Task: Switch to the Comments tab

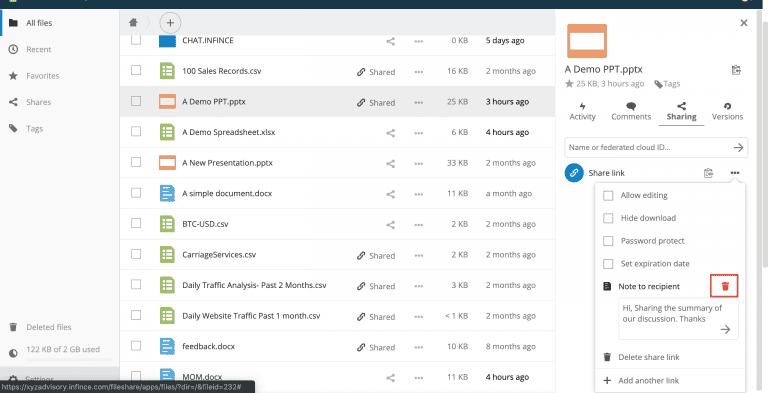Action: (x=631, y=112)
